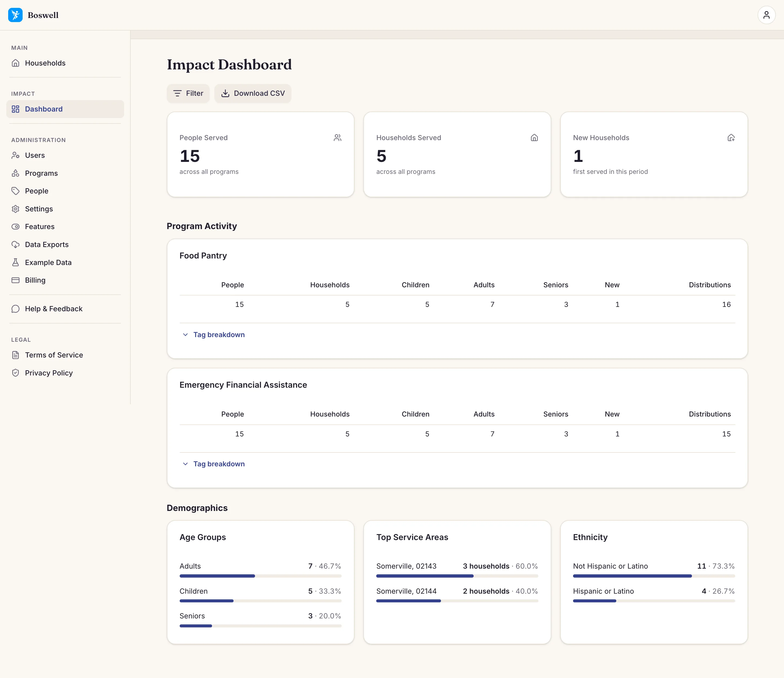Click the Top Service Areas card title

pyautogui.click(x=412, y=537)
